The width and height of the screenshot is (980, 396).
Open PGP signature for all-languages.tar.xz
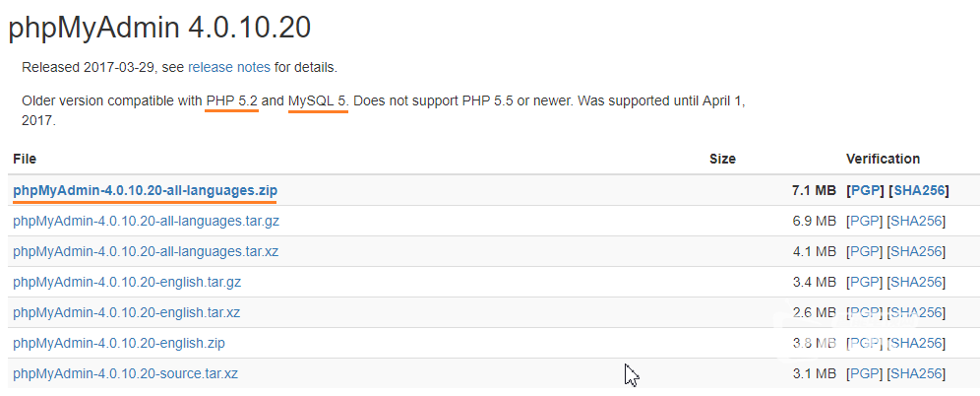[x=865, y=251]
